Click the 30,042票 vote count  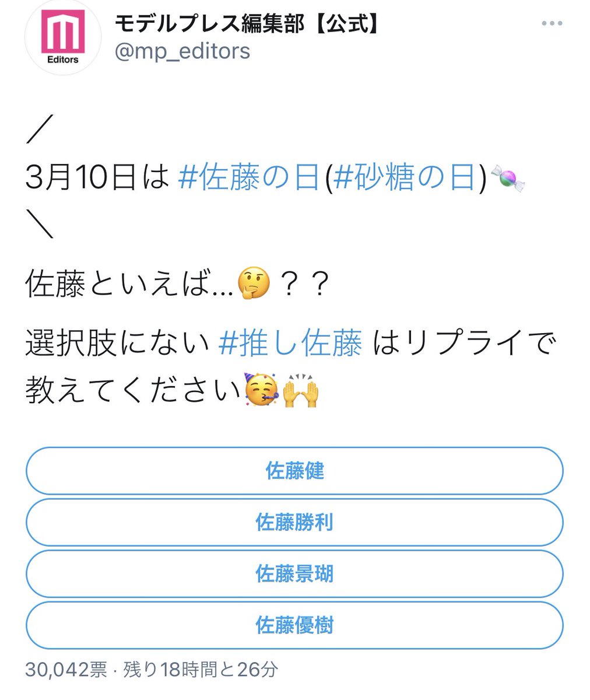[66, 670]
